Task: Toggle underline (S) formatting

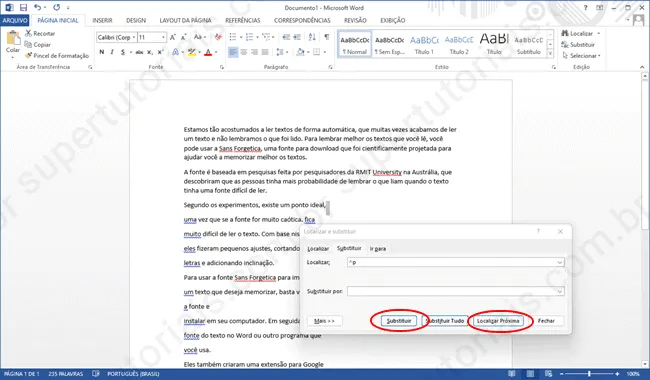Action: (123, 52)
